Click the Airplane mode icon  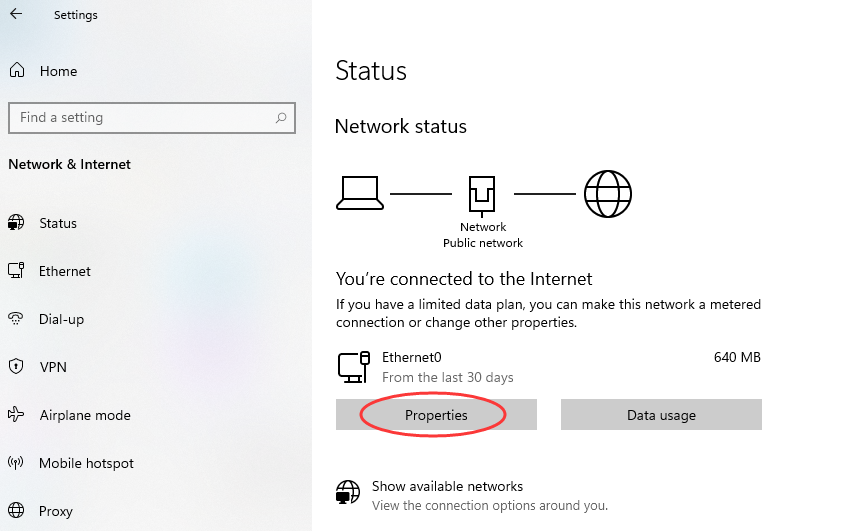16,415
